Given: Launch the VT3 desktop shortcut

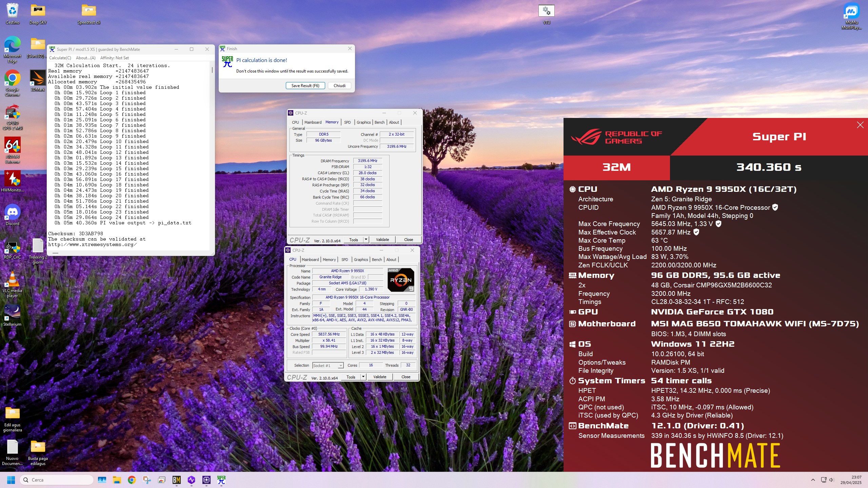Looking at the screenshot, I should pyautogui.click(x=546, y=14).
